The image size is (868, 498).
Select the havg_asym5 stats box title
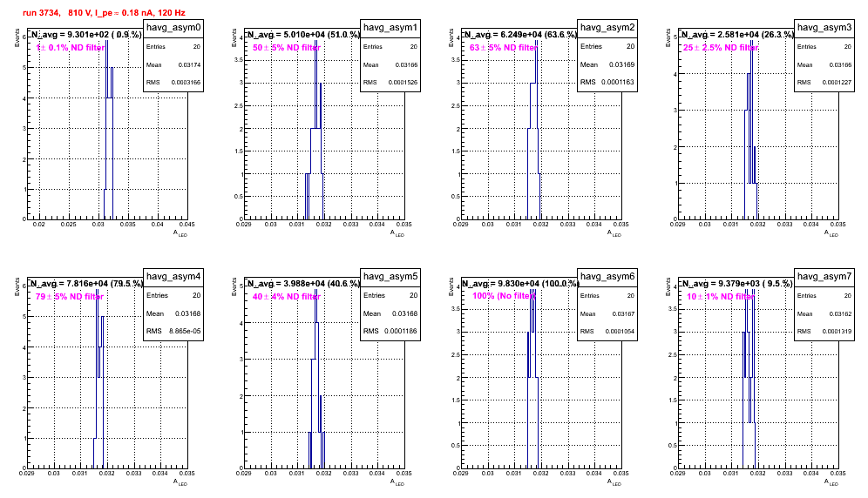[390, 277]
